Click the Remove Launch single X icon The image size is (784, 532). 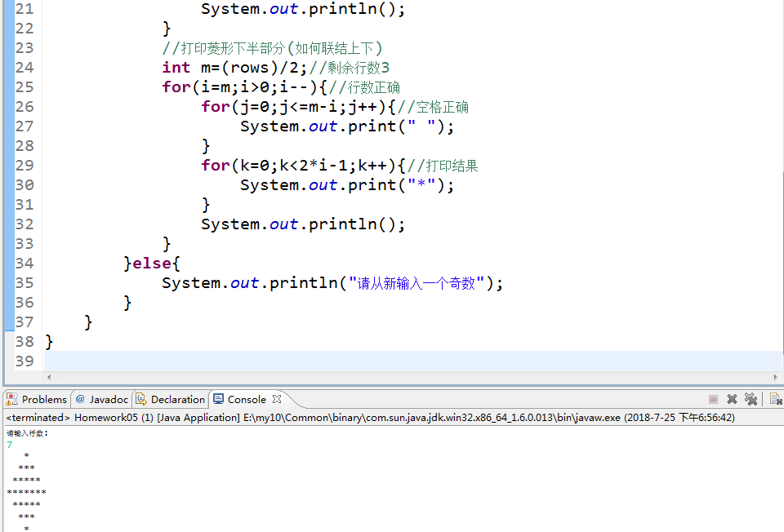pyautogui.click(x=733, y=399)
